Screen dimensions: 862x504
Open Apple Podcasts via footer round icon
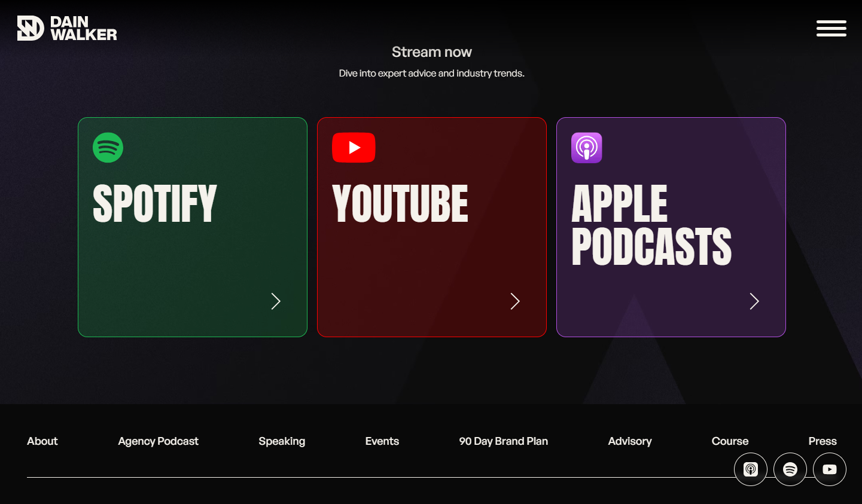coord(751,469)
